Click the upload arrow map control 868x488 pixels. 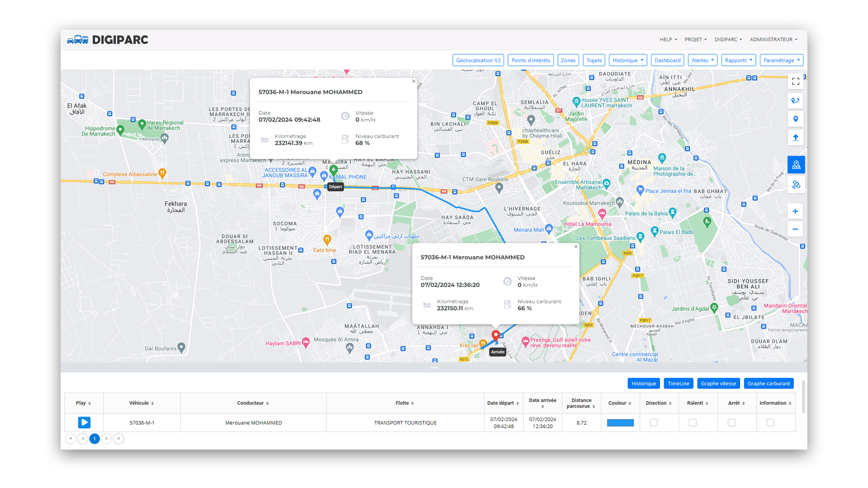pyautogui.click(x=796, y=138)
